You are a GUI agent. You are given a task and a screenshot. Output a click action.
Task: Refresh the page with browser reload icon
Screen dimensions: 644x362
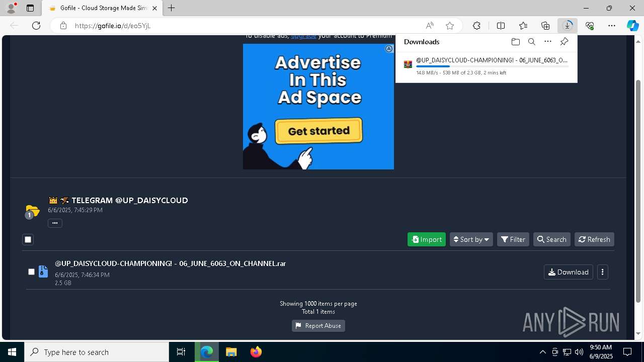(36, 26)
